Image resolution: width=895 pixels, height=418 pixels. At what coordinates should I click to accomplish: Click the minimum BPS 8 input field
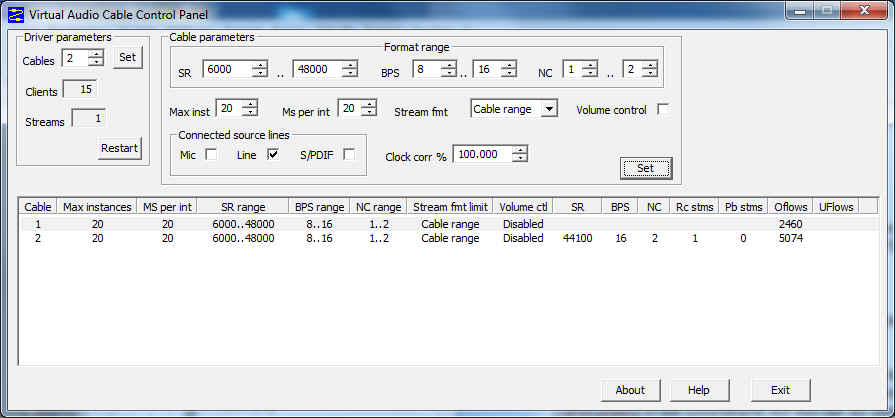[x=428, y=69]
